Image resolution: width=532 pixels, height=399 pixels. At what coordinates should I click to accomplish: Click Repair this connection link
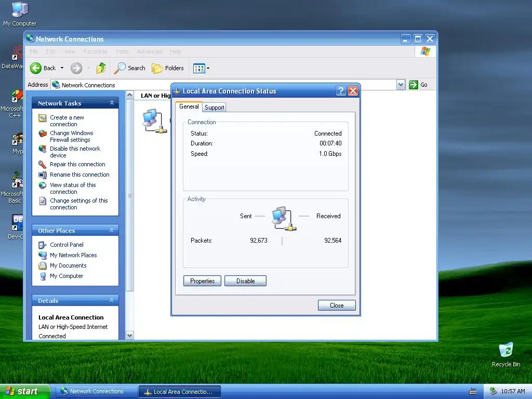[x=77, y=164]
